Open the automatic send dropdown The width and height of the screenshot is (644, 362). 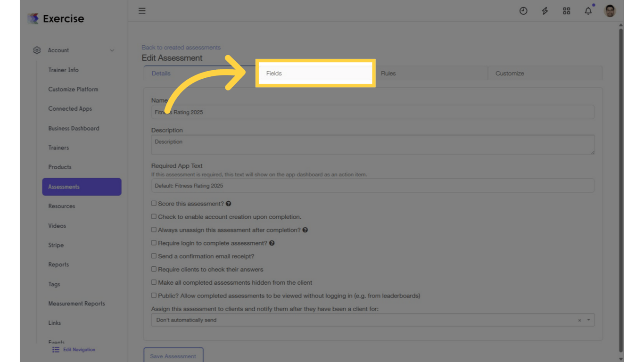(588, 320)
